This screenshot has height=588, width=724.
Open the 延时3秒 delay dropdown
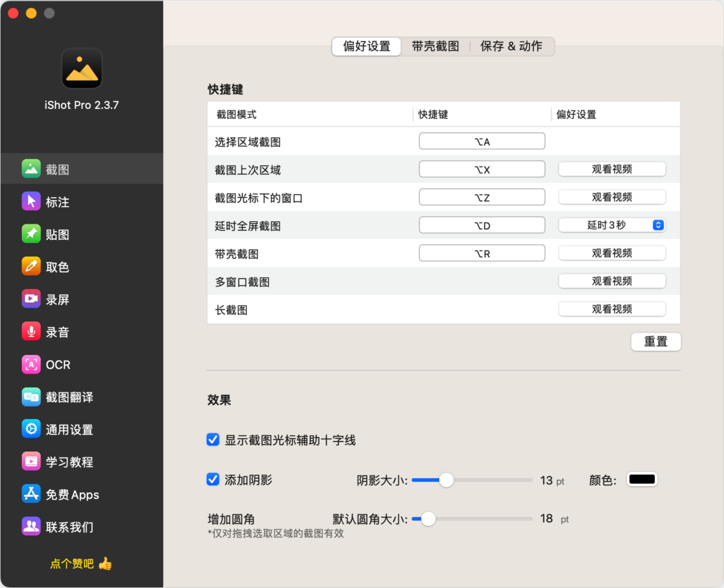click(612, 225)
